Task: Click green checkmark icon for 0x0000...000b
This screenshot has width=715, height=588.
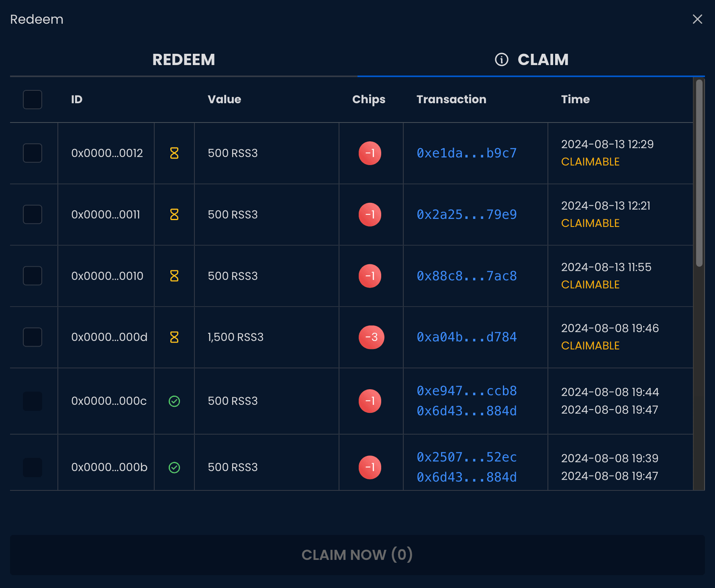Action: (174, 467)
